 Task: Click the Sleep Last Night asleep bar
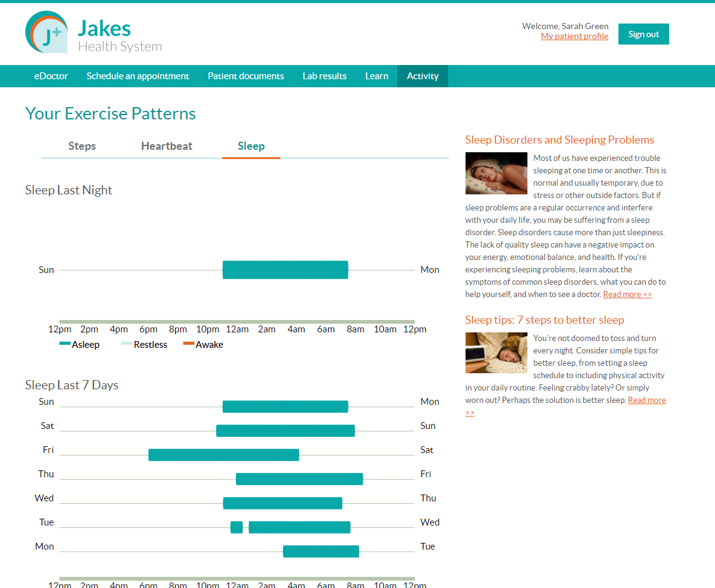coord(285,270)
